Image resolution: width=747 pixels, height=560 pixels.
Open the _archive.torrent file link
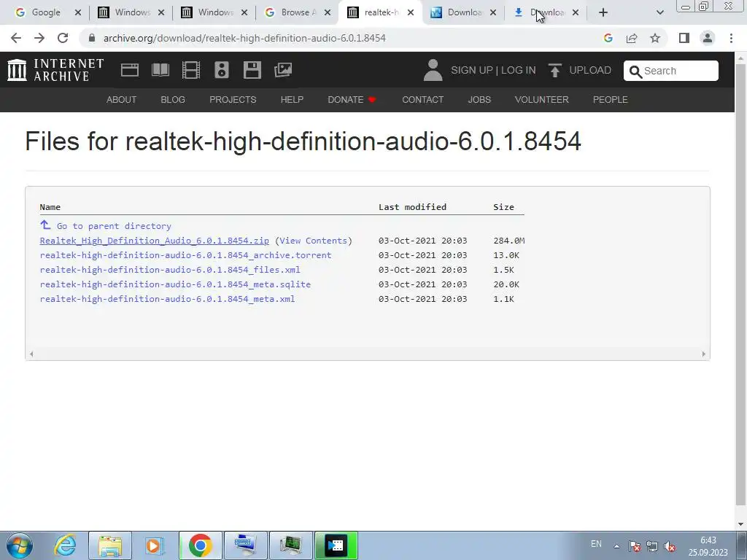tap(185, 255)
